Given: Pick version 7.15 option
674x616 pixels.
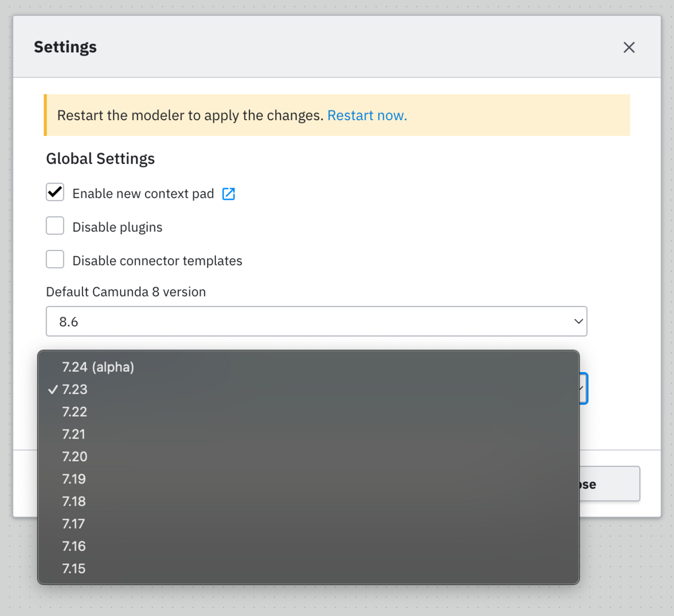Looking at the screenshot, I should (x=308, y=569).
